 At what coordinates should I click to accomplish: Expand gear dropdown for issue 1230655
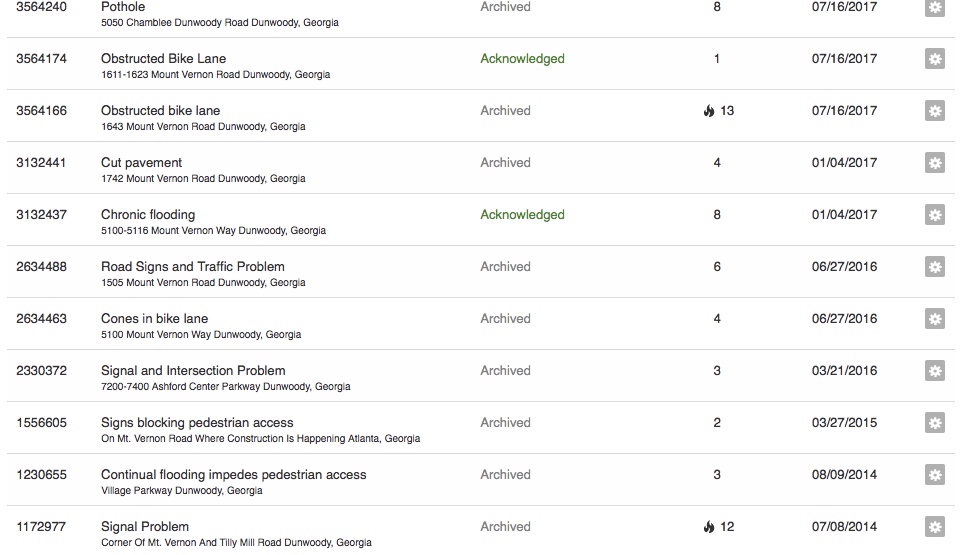(x=934, y=475)
